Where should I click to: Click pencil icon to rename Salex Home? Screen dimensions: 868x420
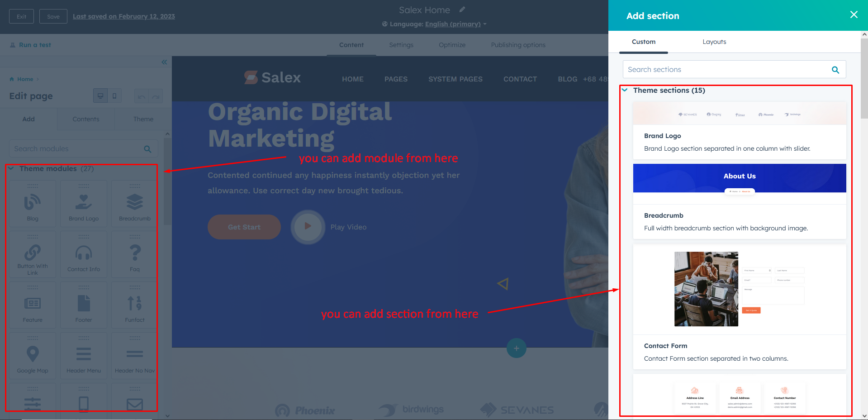click(x=462, y=10)
